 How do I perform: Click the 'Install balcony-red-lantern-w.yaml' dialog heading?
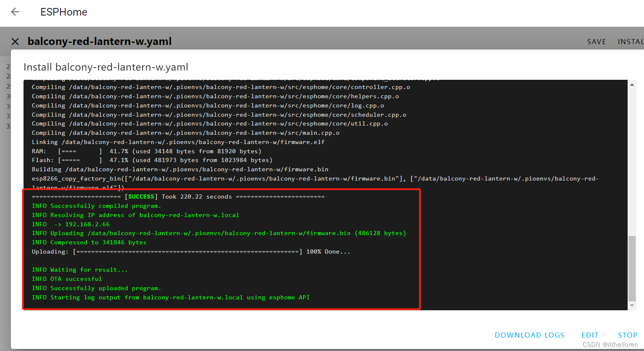pos(106,67)
